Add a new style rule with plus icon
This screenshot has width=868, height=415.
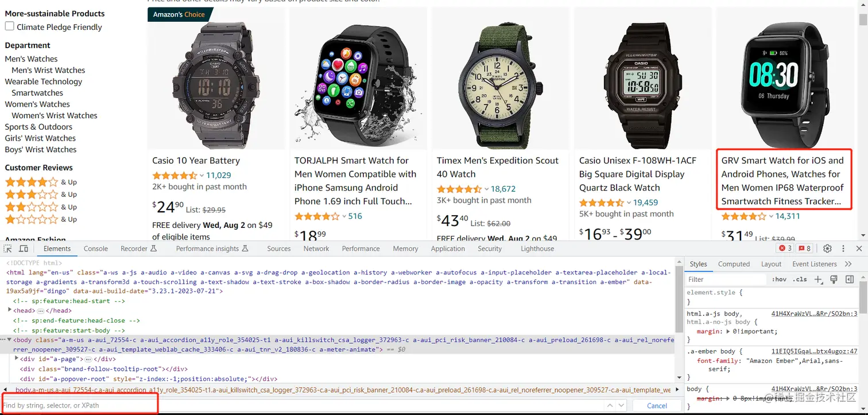point(819,280)
